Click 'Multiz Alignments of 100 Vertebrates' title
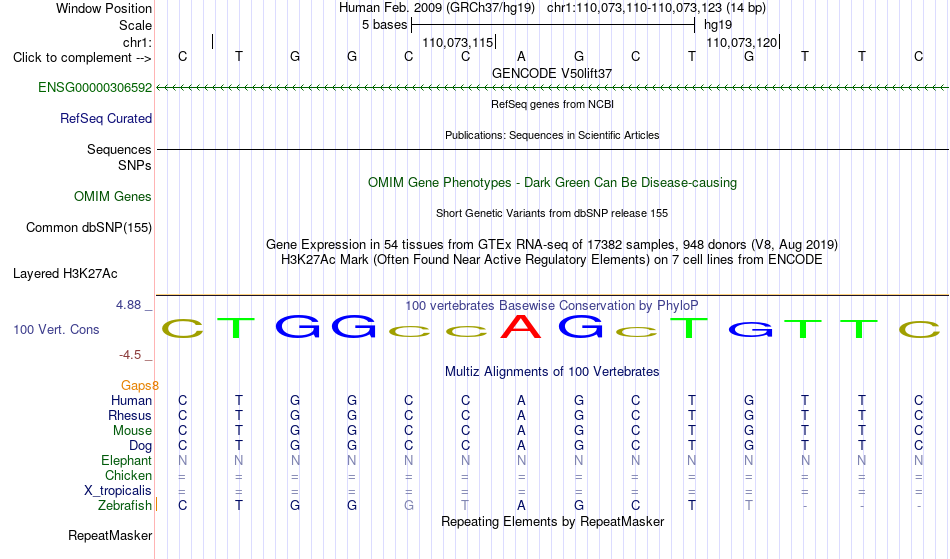The image size is (950, 559). tap(552, 371)
